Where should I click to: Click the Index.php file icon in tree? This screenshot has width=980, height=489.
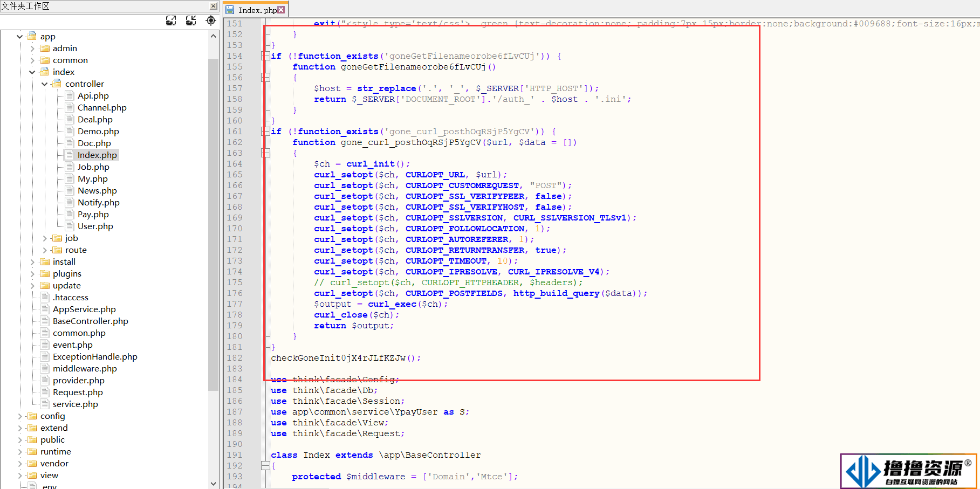[70, 155]
